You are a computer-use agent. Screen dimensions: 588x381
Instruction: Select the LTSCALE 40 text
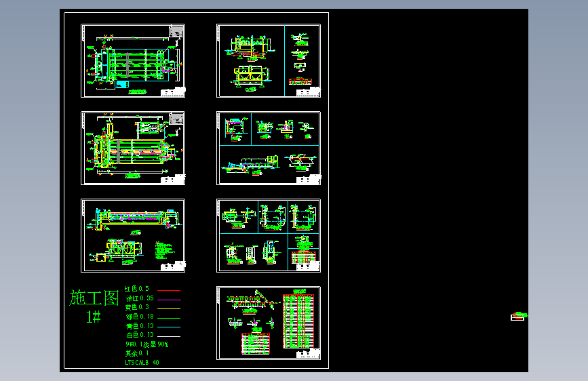(x=142, y=363)
